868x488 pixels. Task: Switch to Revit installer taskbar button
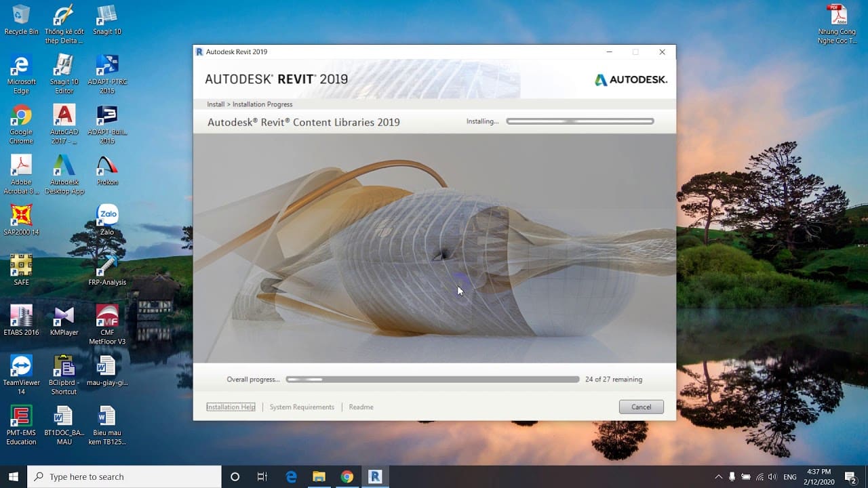[x=374, y=476]
